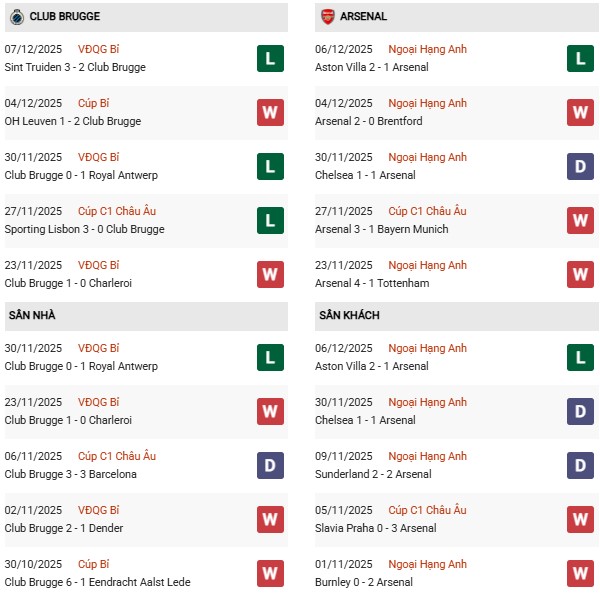Image resolution: width=600 pixels, height=597 pixels.
Task: Open the ARSENAL team header
Action: tap(363, 17)
